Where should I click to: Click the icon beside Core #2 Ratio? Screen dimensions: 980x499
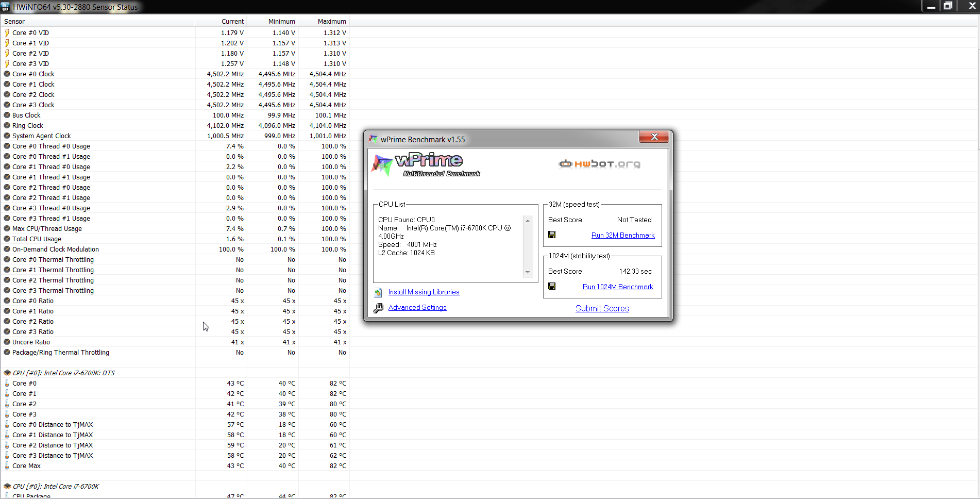(7, 321)
